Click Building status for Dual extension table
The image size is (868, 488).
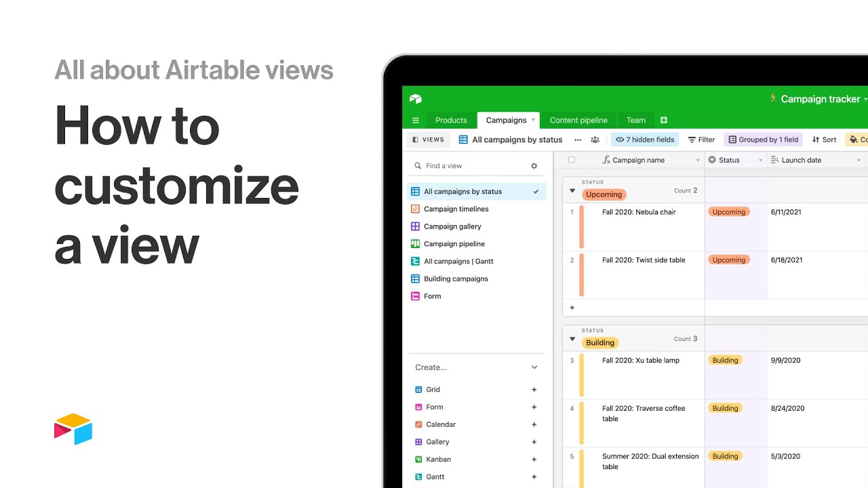725,456
